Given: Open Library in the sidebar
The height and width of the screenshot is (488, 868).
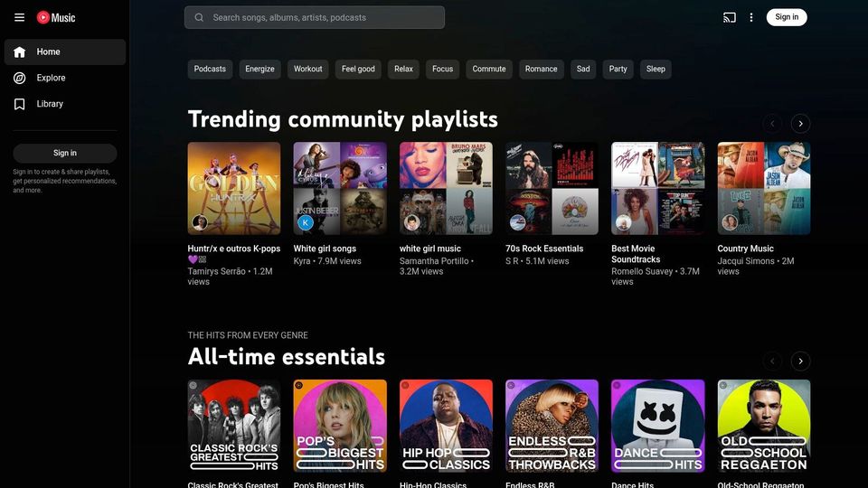Looking at the screenshot, I should (65, 104).
